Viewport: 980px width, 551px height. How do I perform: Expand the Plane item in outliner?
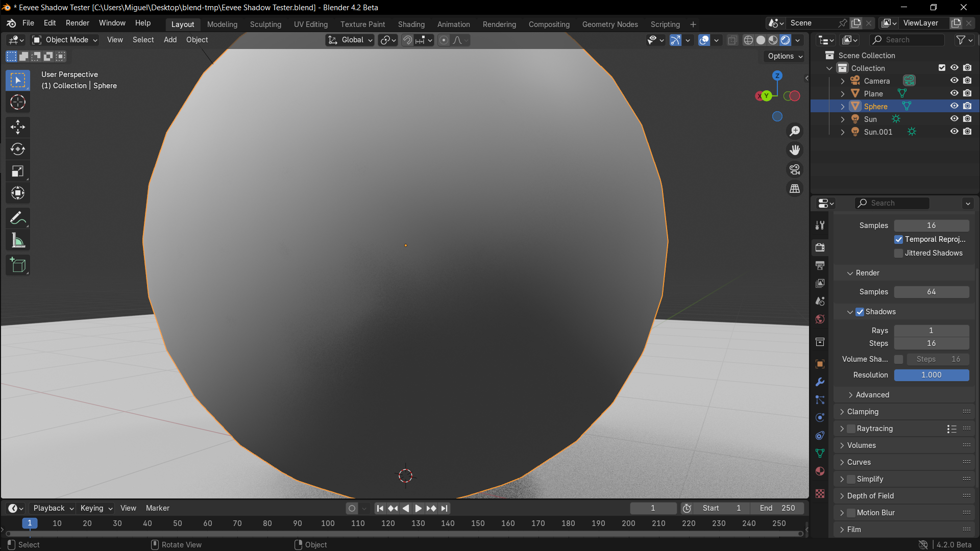(843, 94)
